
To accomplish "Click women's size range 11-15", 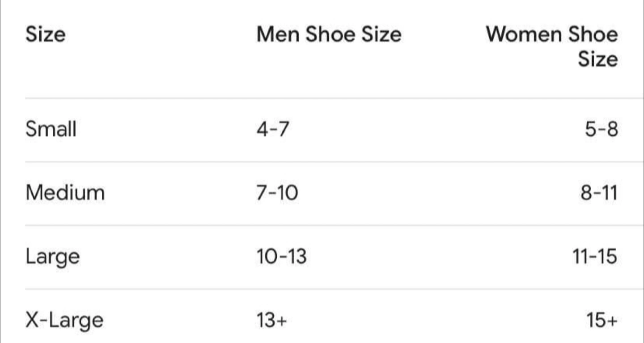I will coord(595,257).
